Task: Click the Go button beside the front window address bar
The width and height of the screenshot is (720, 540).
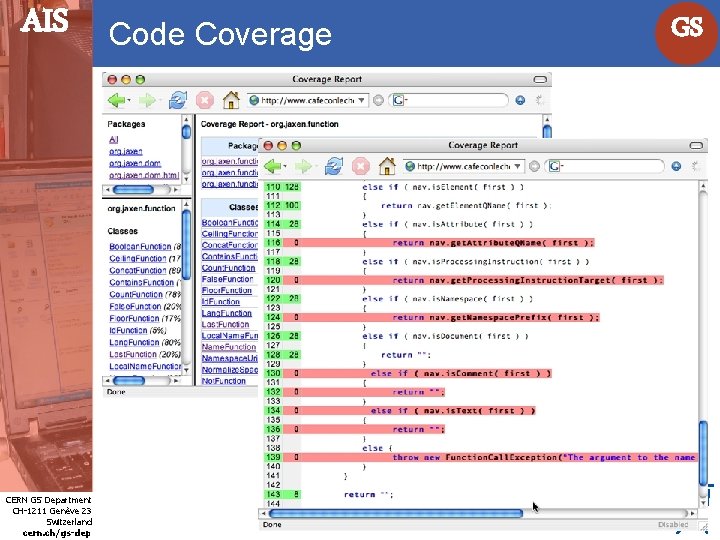Action: [534, 166]
